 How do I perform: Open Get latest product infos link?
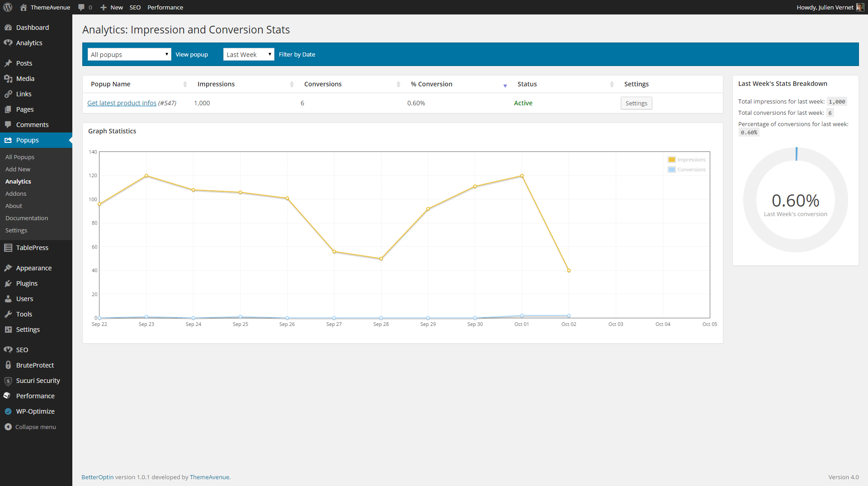(x=122, y=103)
